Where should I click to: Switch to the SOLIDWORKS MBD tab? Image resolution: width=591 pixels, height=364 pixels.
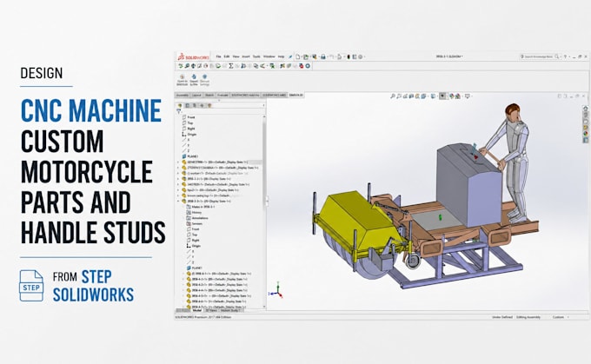pyautogui.click(x=274, y=96)
